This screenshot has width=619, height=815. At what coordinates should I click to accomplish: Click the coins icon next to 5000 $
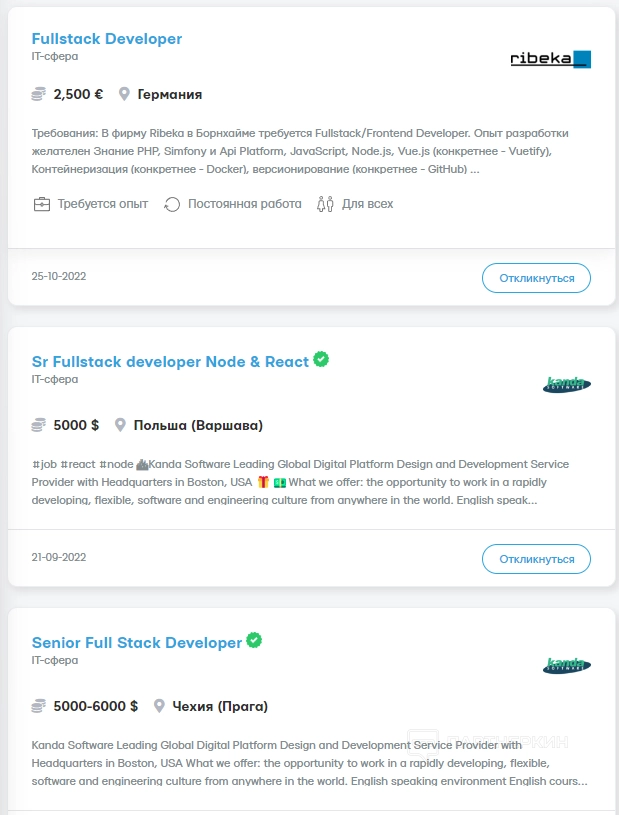click(39, 425)
